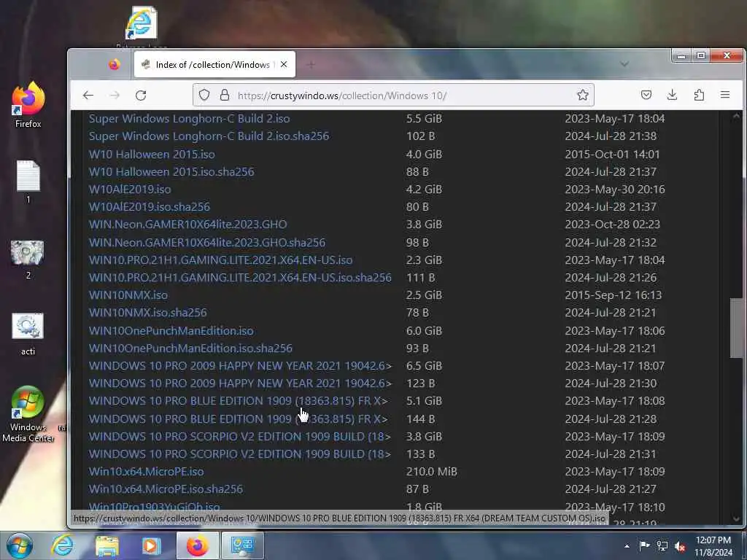Image resolution: width=747 pixels, height=560 pixels.
Task: Download WIN10OnePunchManEdition.iso
Action: pos(171,331)
